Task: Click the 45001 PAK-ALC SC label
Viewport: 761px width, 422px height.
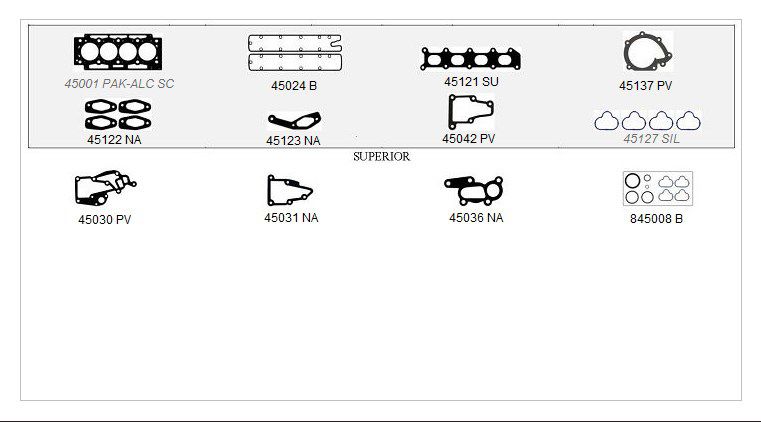Action: click(x=119, y=83)
